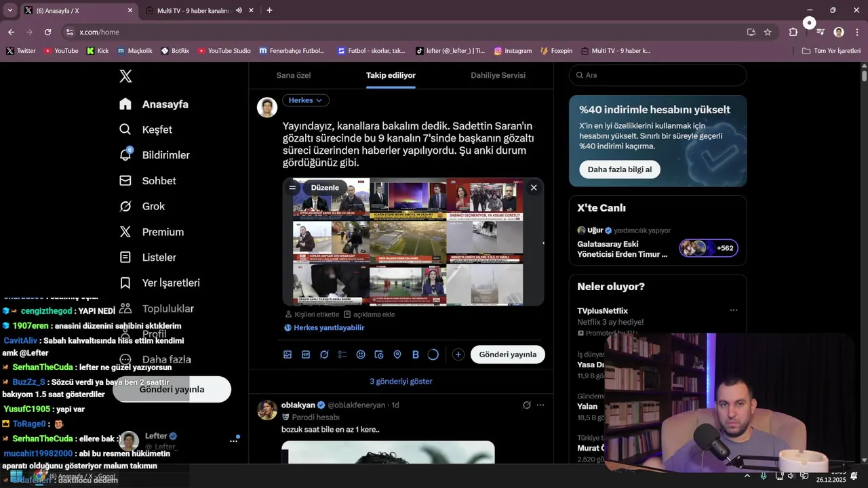Apply bold formatting in composer
The image size is (868, 488).
pos(416,354)
